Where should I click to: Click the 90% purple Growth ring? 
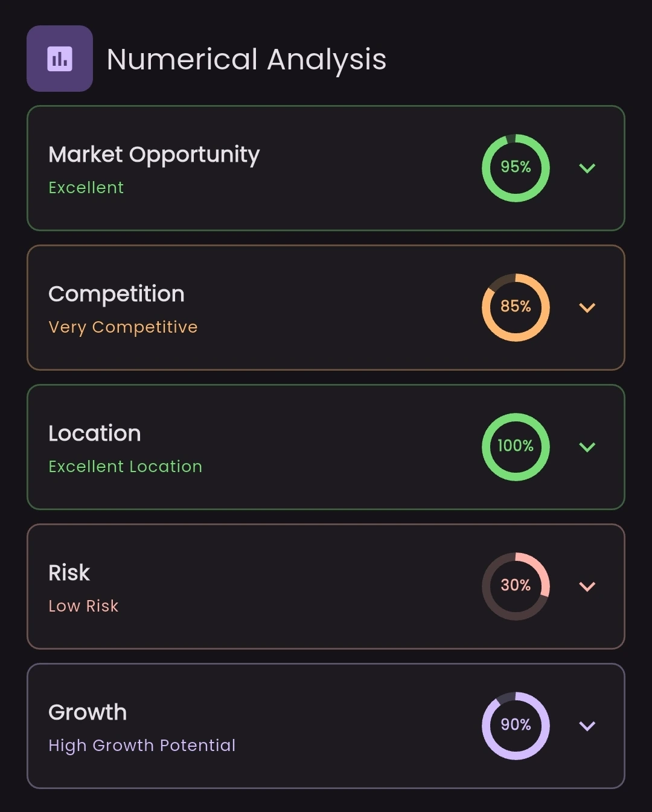click(x=516, y=726)
